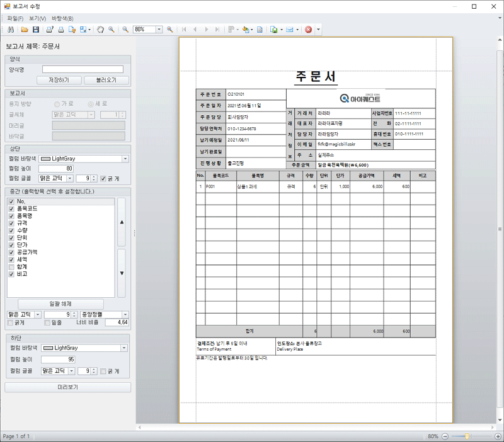Select the hand pan tool

(101, 30)
